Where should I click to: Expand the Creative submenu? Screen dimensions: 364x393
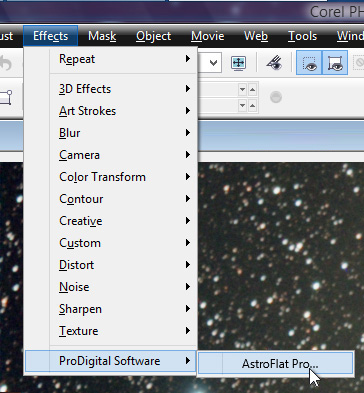click(111, 221)
